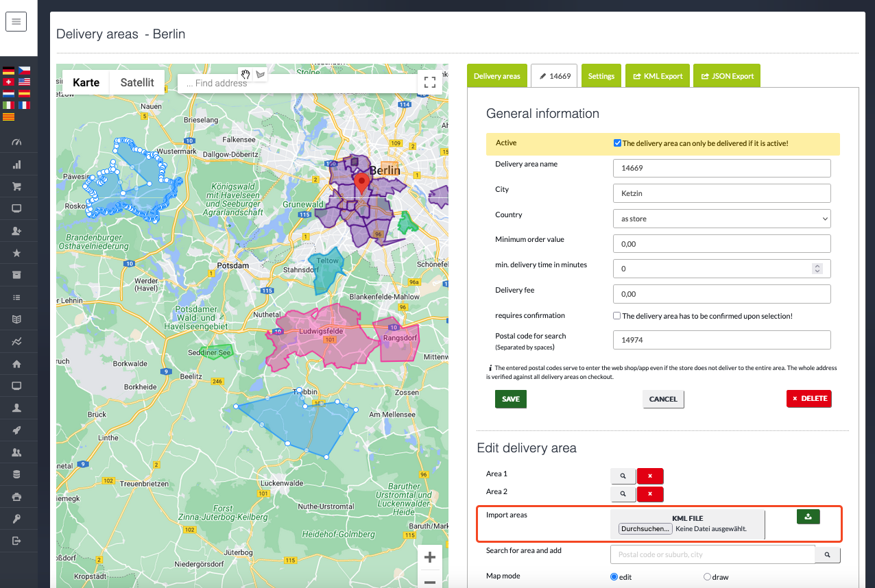Zoom to Area 2 using magnifier button

click(623, 493)
